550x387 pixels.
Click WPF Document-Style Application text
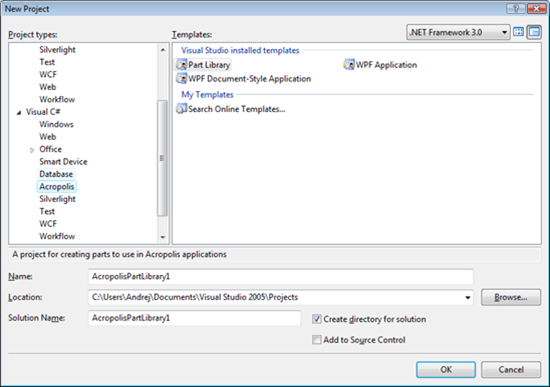(249, 79)
